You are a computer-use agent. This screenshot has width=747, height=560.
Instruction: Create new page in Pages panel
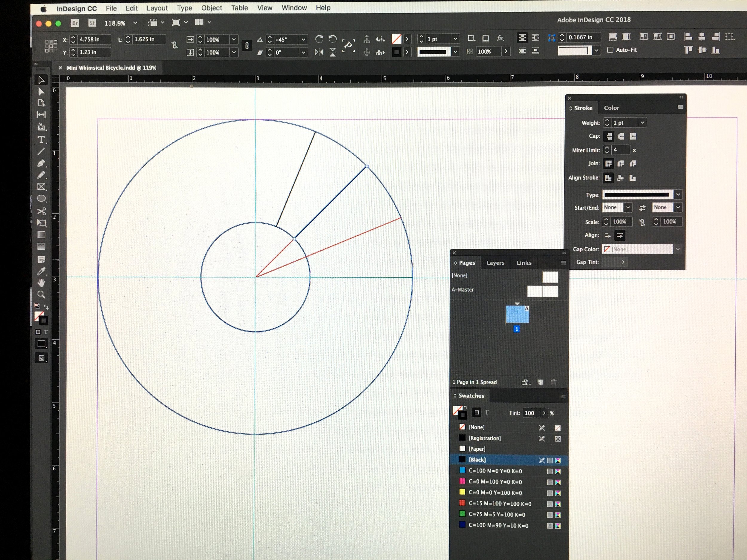coord(540,382)
